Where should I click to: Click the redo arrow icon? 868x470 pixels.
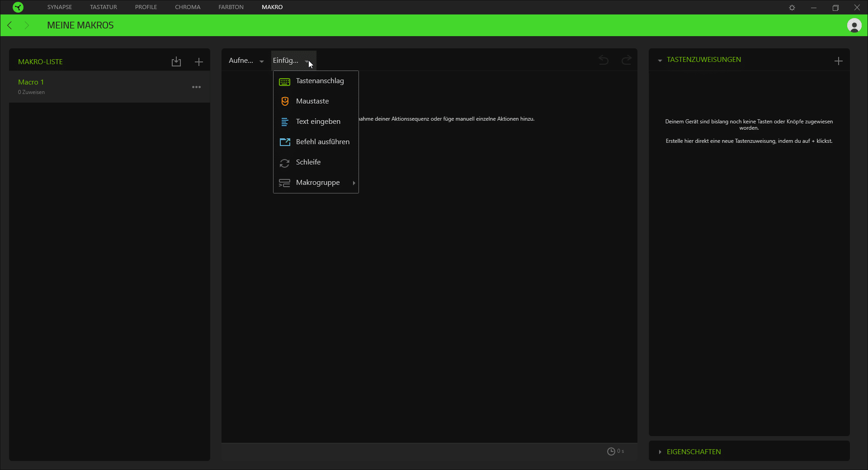[626, 60]
